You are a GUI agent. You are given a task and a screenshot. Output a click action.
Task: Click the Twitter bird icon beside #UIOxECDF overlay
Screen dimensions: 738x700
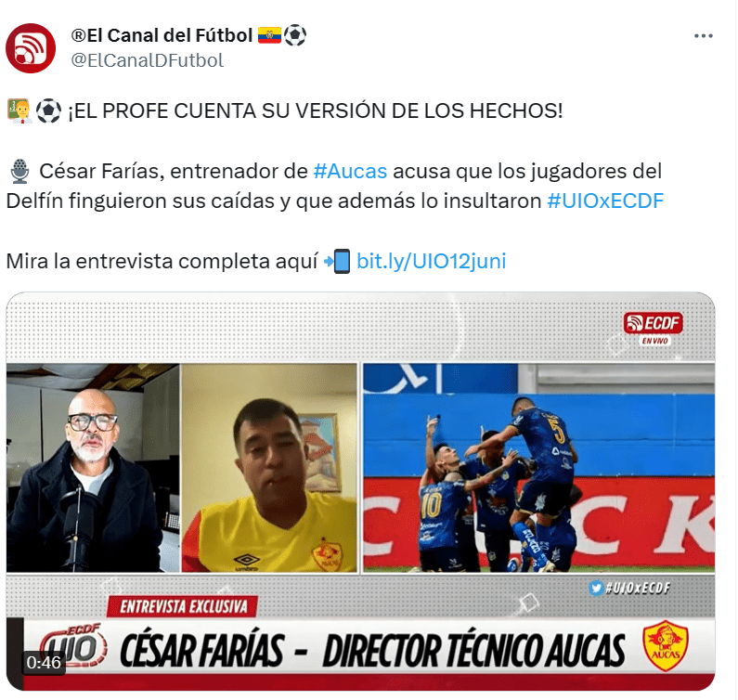click(596, 588)
